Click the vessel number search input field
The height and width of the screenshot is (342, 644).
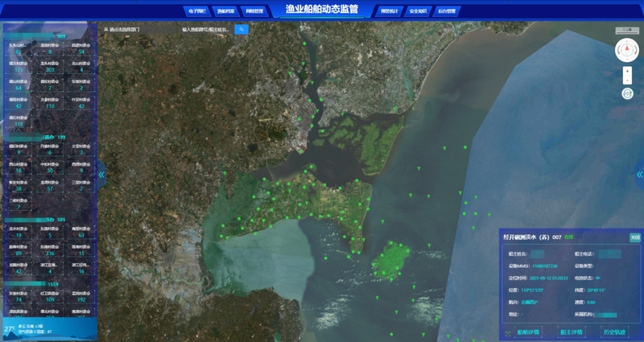(206, 29)
